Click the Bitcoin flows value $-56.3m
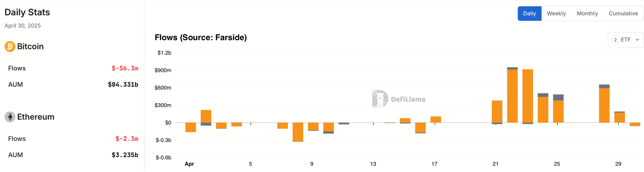 125,68
